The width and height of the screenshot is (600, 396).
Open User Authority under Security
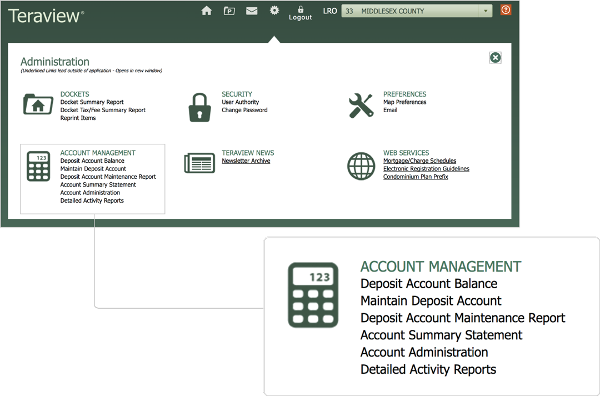pyautogui.click(x=240, y=102)
